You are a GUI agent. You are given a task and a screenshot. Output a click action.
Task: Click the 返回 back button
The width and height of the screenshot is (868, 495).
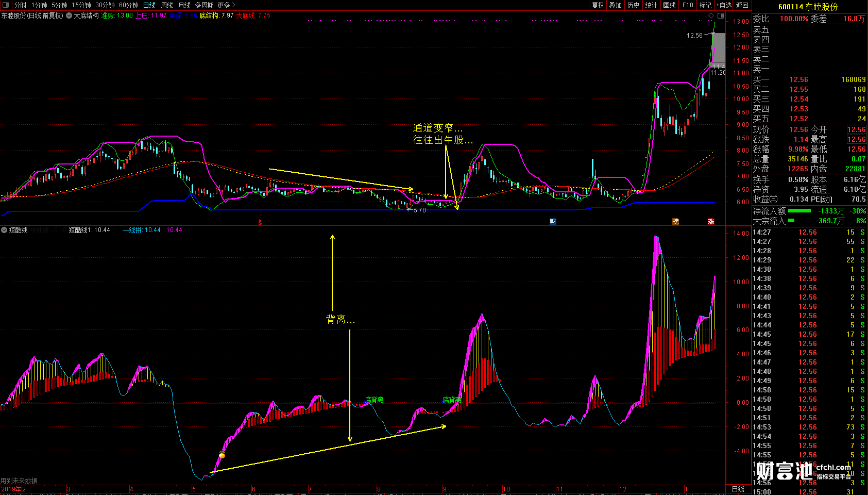pos(742,5)
